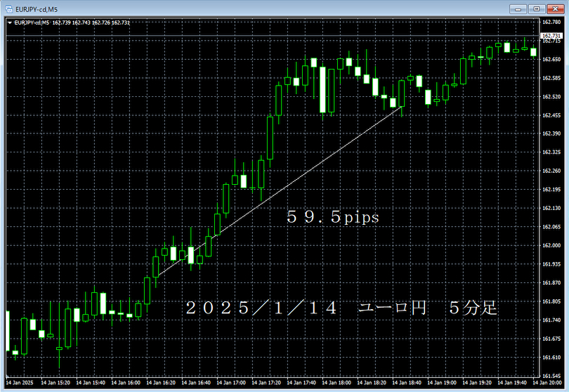Click the 14 Jan 19:20 time label
569x392 pixels.
click(477, 383)
